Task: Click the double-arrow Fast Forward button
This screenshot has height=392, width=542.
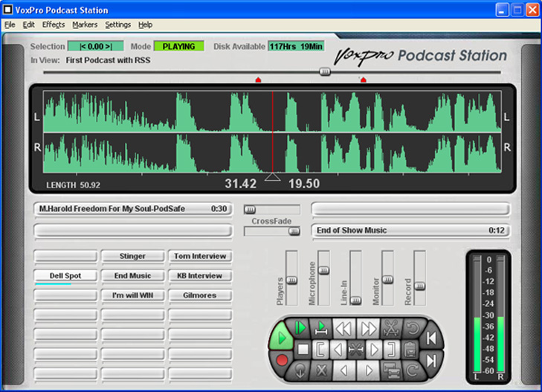Action: (x=367, y=328)
